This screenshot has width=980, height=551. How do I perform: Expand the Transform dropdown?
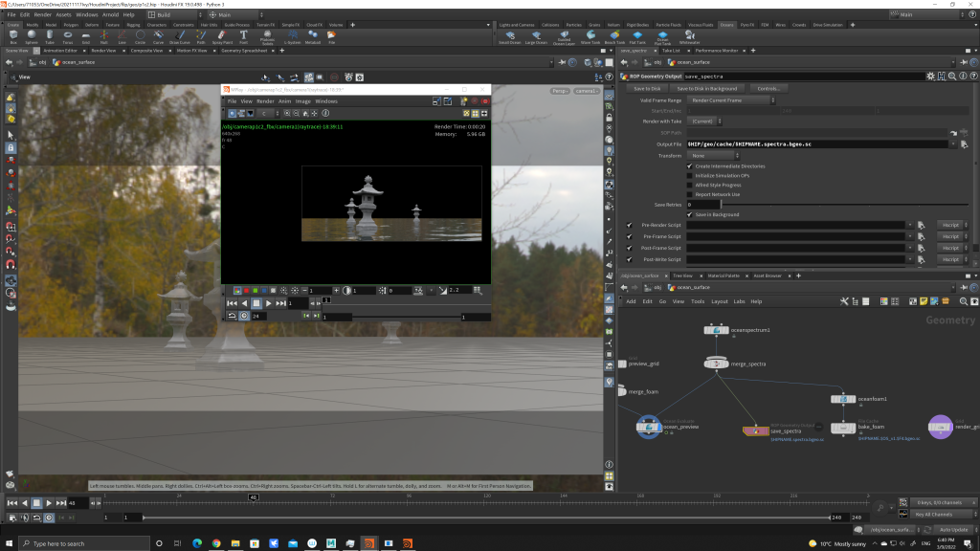pyautogui.click(x=711, y=155)
